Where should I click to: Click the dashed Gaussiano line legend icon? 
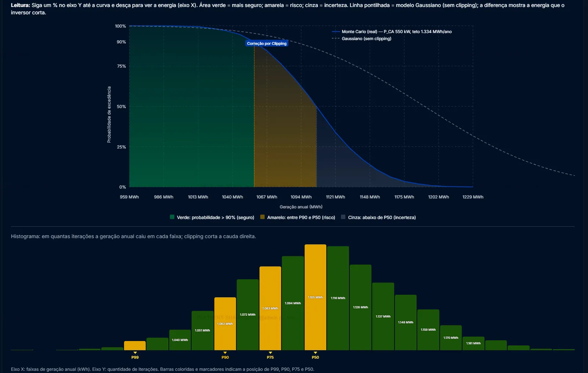pyautogui.click(x=335, y=39)
